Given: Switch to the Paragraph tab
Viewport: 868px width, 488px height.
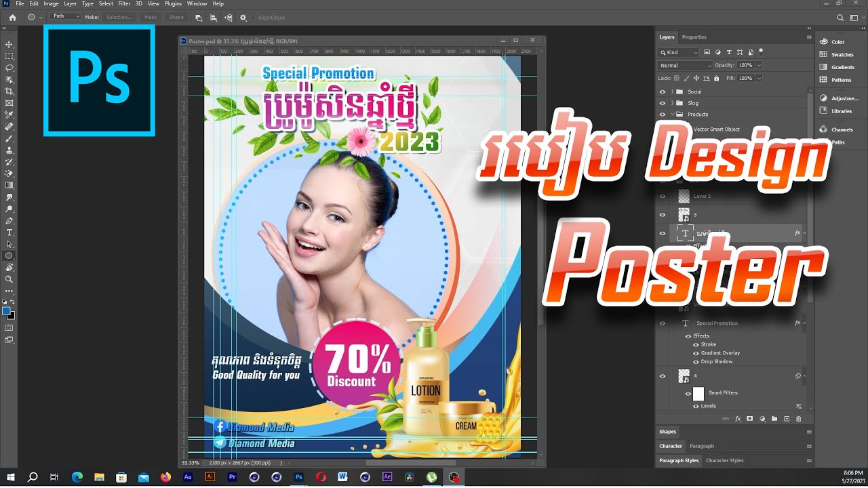Looking at the screenshot, I should click(701, 446).
